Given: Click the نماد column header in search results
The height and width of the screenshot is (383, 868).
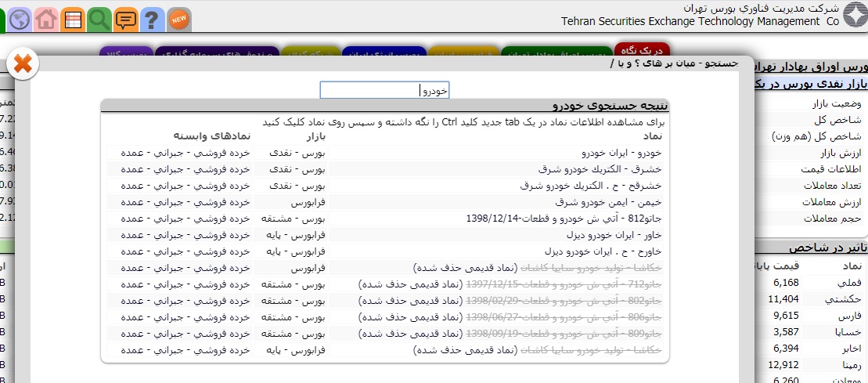Looking at the screenshot, I should point(652,136).
